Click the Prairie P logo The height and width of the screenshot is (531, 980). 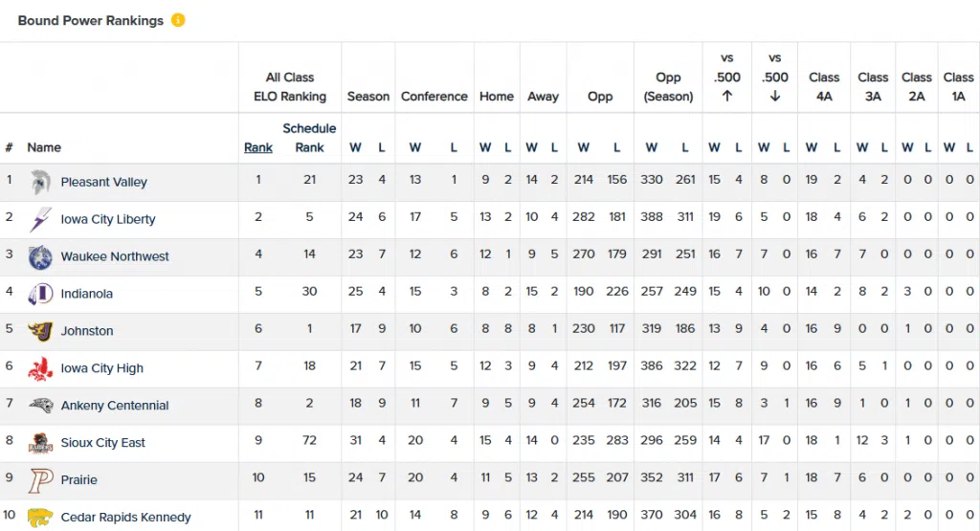[40, 480]
